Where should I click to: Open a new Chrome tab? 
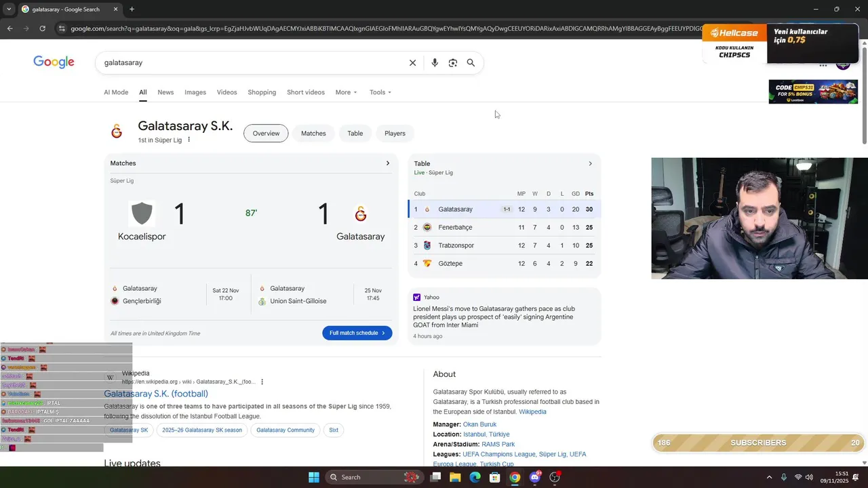[132, 9]
